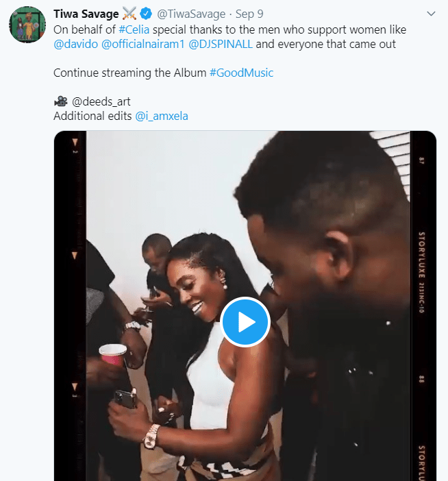
Task: Open the #Celia hashtag
Action: (x=134, y=29)
